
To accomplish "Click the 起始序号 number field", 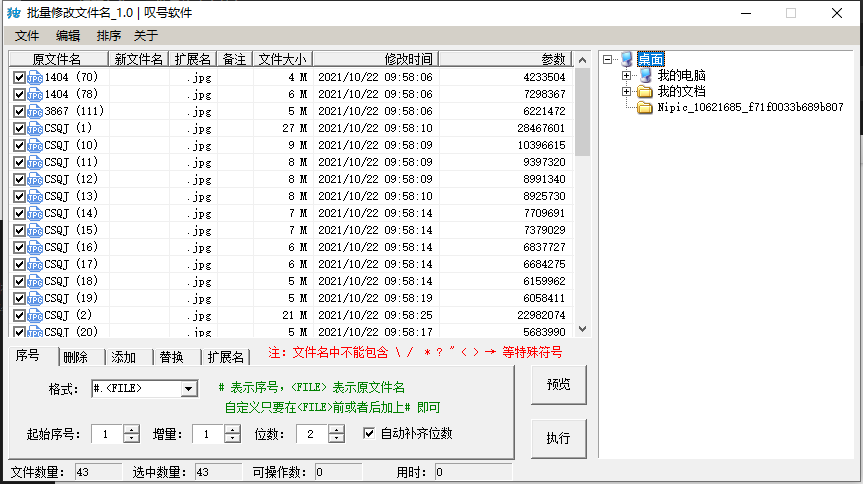I will tap(107, 434).
